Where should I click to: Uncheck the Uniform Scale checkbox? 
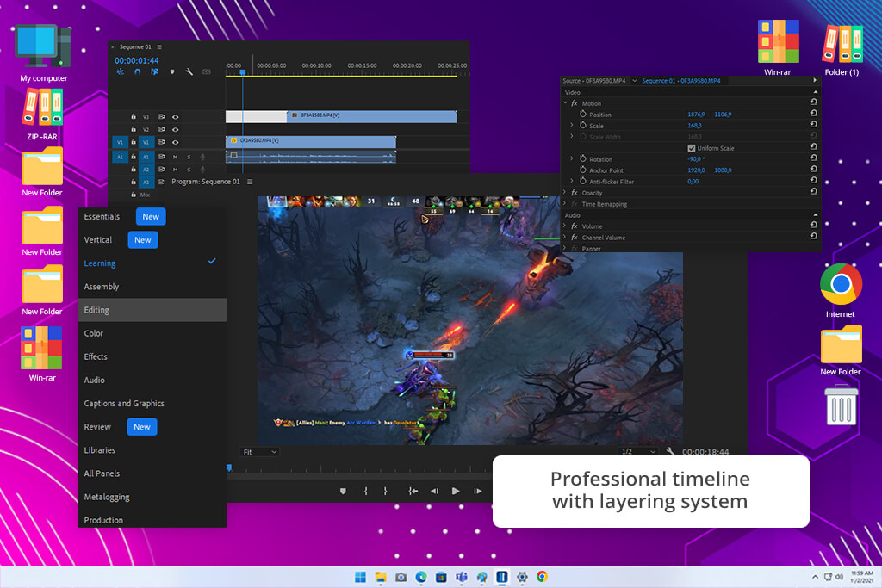point(692,148)
